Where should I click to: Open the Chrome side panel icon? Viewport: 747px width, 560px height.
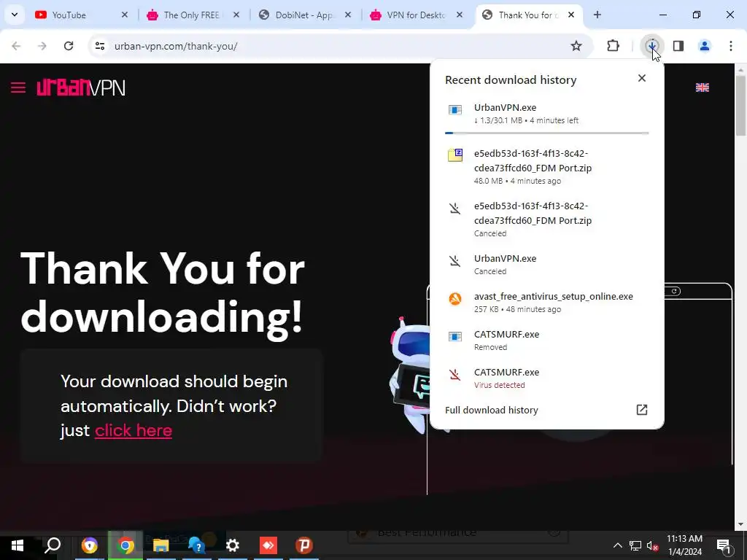[x=678, y=46]
